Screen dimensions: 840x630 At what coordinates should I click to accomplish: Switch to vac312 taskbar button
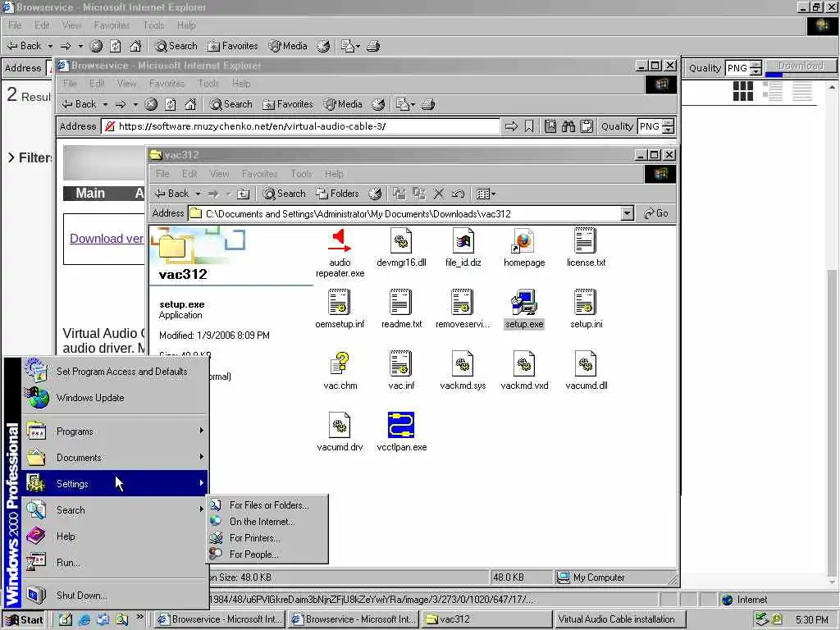point(486,619)
